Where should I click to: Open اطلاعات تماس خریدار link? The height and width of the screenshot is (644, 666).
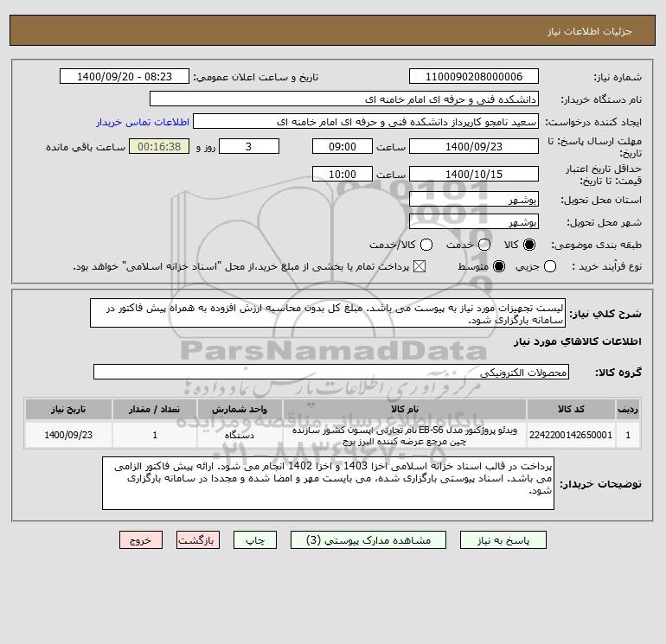143,122
